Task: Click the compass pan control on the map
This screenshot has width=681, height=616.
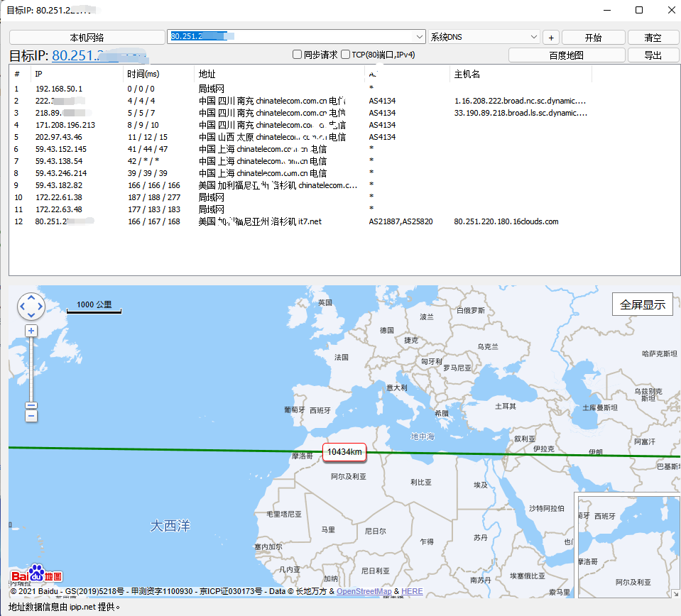Action: (31, 306)
